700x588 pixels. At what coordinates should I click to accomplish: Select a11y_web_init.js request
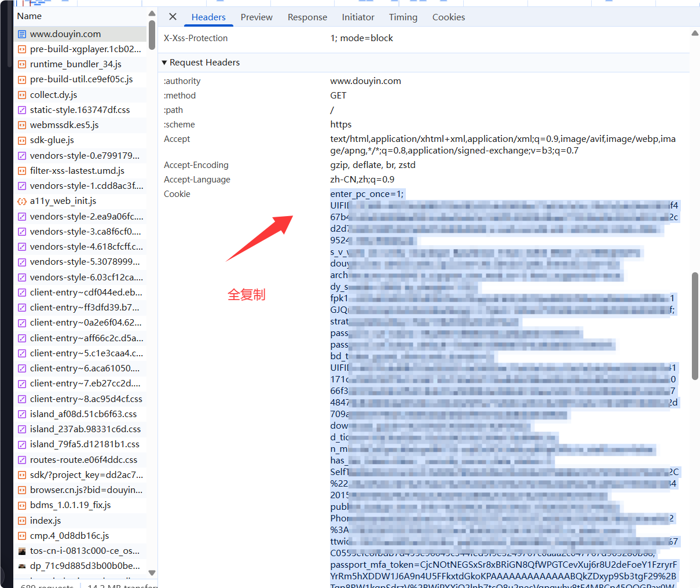(80, 201)
